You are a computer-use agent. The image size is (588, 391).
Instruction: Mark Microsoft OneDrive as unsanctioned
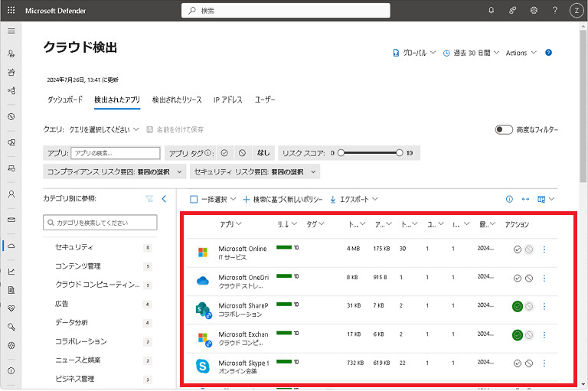[529, 279]
